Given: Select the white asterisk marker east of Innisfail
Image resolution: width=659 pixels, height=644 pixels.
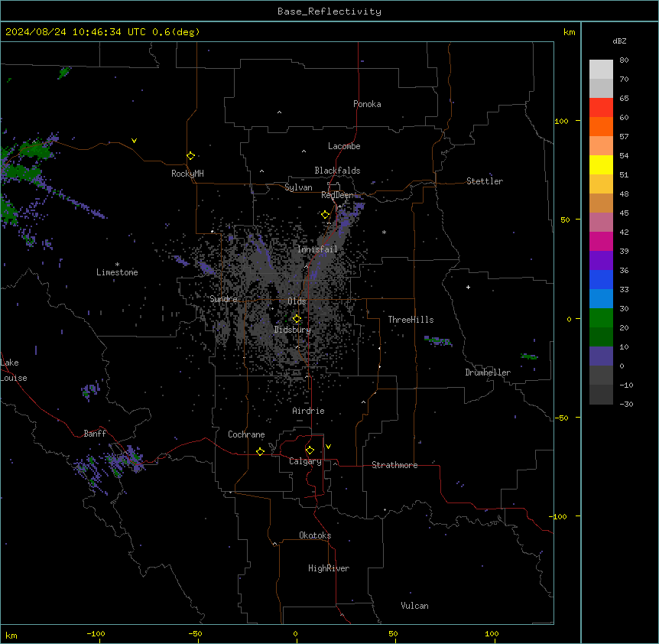Looking at the screenshot, I should tap(384, 232).
